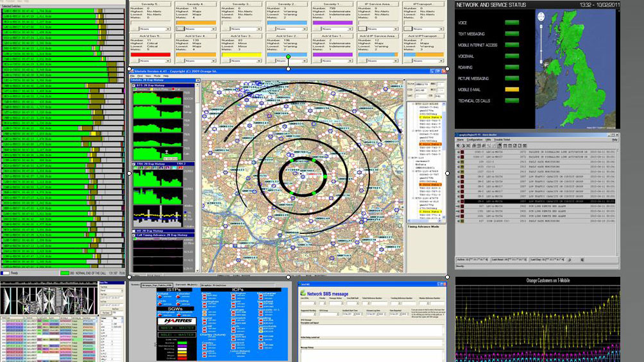
Task: Open the Norm dropdown under Severity 1
Action: 337,29
